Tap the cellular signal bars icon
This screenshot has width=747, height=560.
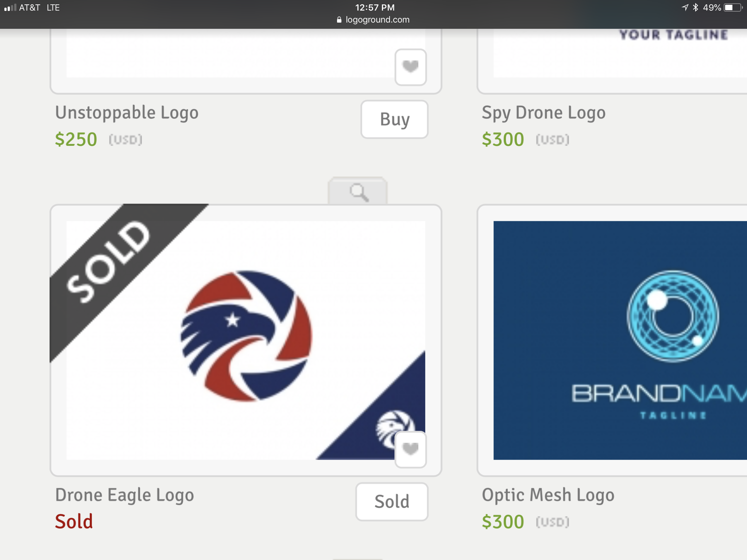(10, 8)
